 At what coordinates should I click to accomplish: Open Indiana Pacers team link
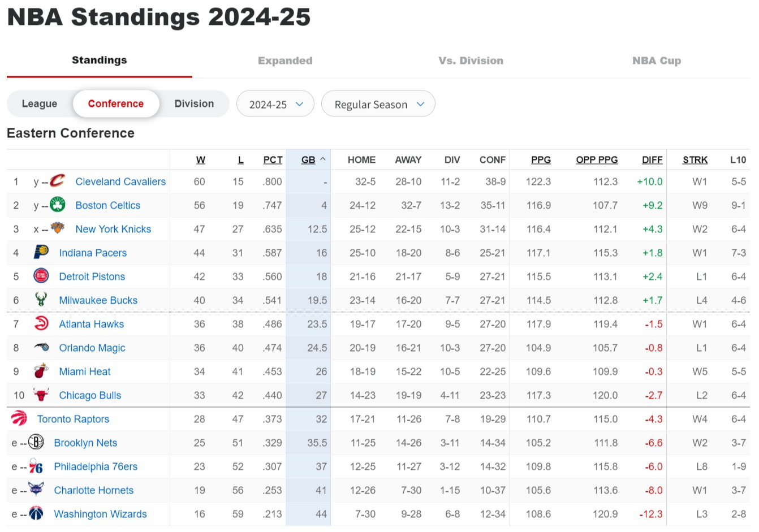point(93,253)
